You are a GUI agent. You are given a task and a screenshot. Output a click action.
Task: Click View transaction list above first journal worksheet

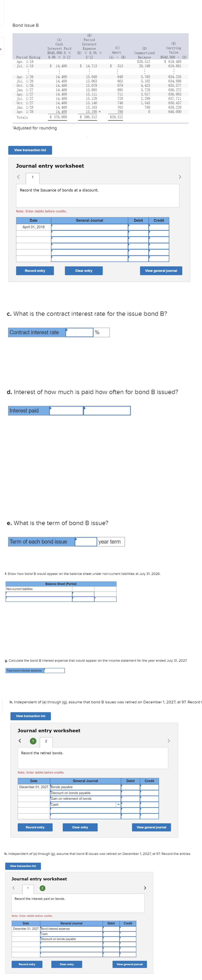coord(30,150)
